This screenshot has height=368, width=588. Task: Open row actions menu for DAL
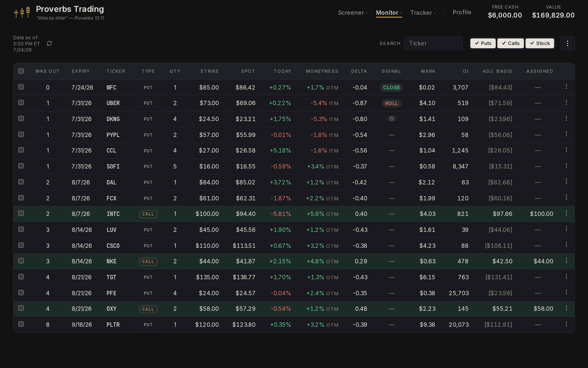click(x=566, y=181)
